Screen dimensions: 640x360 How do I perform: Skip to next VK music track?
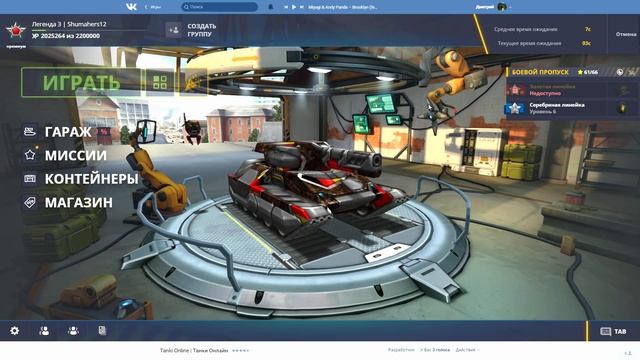tap(302, 7)
